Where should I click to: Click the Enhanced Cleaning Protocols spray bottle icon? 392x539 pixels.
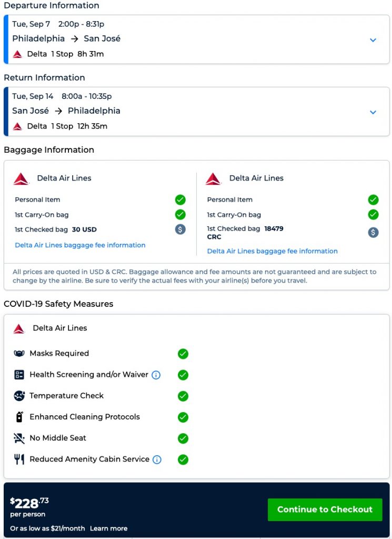[19, 417]
